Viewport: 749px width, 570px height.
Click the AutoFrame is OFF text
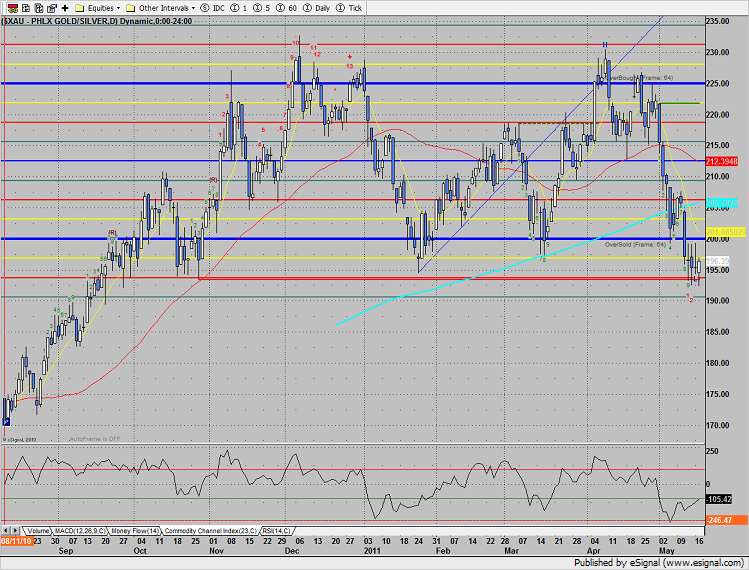(95, 439)
